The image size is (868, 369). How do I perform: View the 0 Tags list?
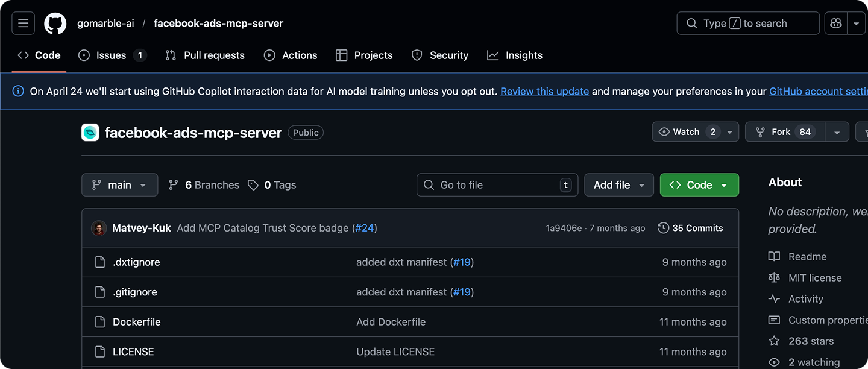[272, 185]
